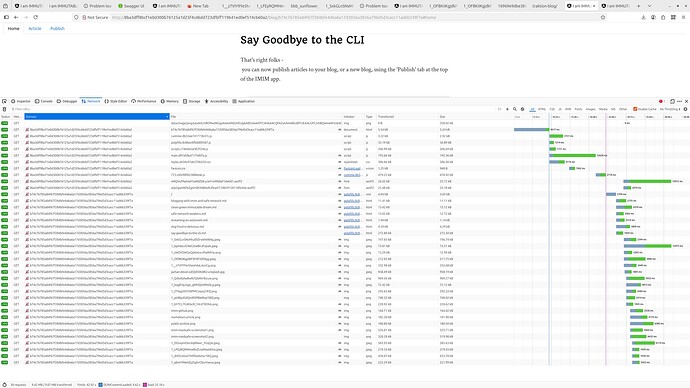This screenshot has height=388, width=690.
Task: Select the markdown-article.png request row
Action: [x=345, y=317]
